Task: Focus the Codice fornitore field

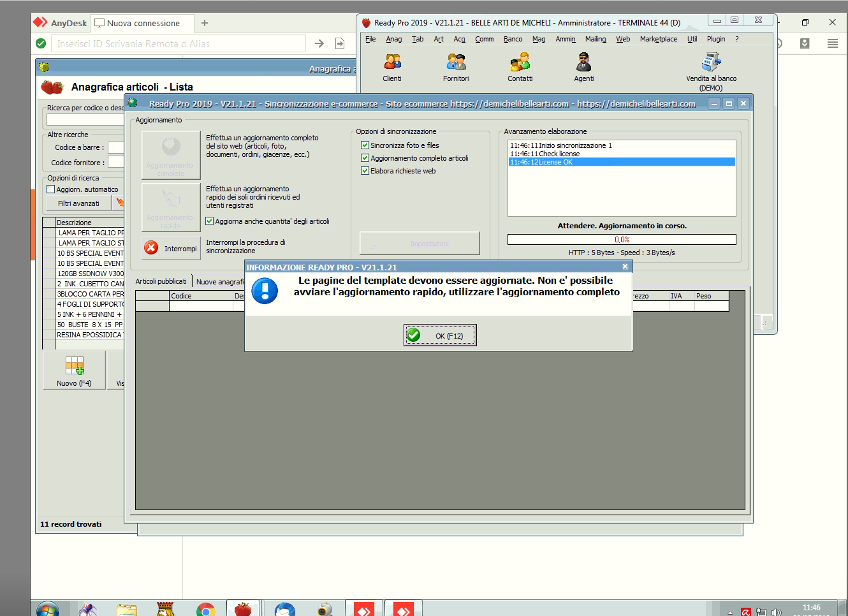Action: pos(116,163)
